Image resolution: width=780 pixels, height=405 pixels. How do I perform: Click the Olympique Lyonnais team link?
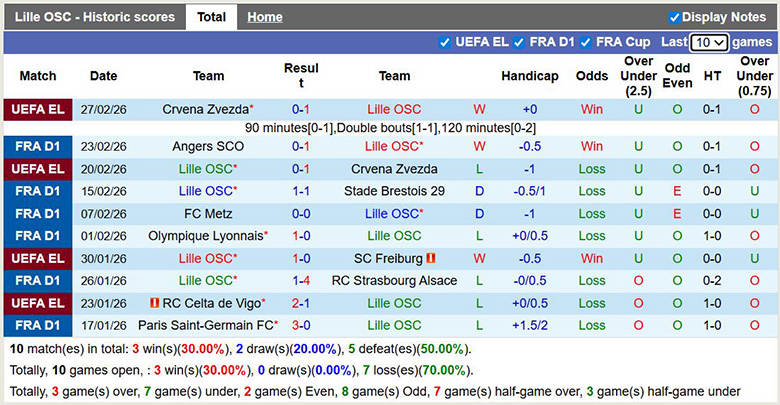tap(206, 236)
